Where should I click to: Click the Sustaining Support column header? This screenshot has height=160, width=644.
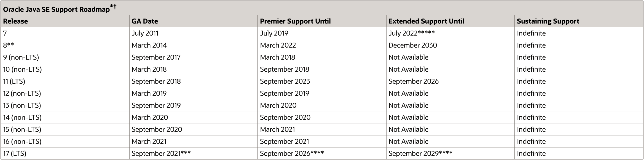point(579,21)
